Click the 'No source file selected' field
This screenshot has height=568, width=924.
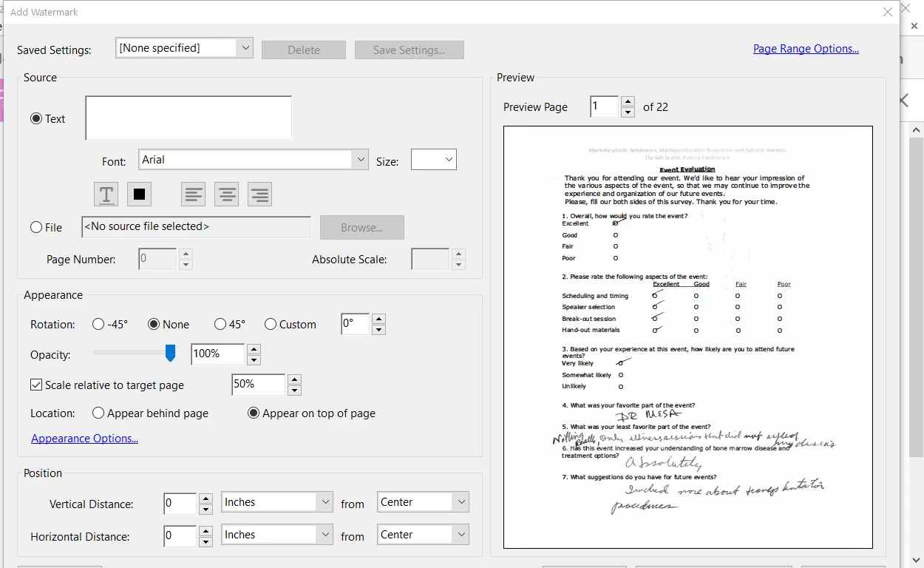pos(196,227)
